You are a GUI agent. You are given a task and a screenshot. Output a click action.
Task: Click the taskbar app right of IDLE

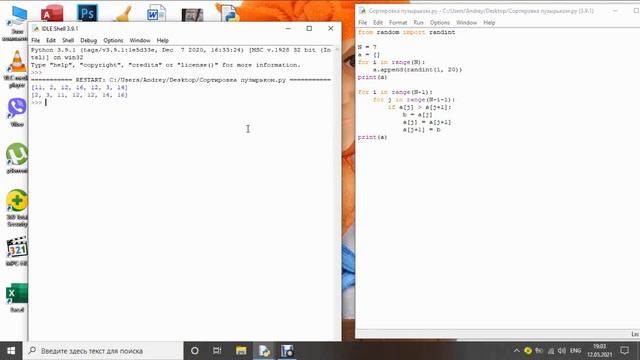pyautogui.click(x=287, y=351)
